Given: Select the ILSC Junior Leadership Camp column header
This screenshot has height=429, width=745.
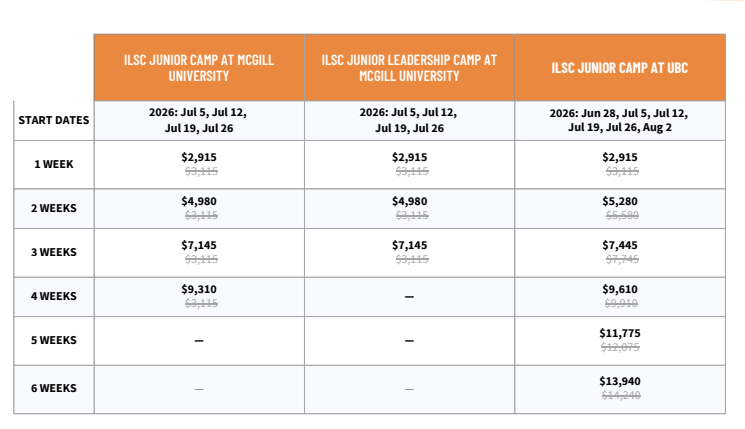Looking at the screenshot, I should pos(408,67).
